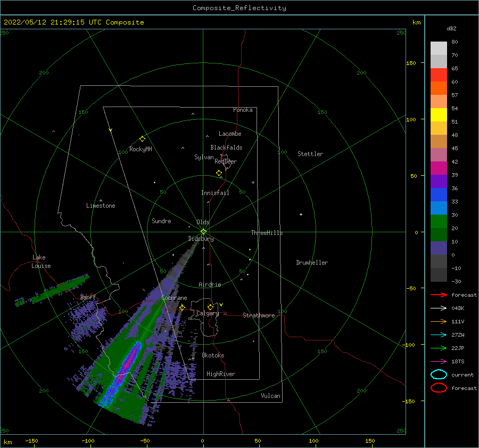479x448 pixels.
Task: Click the yellow radar site marker at Olds
Action: coord(203,232)
